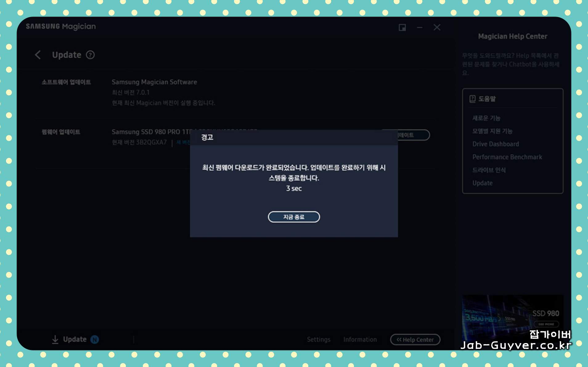Open 모델별 지원 기능 help topic
This screenshot has width=588, height=367.
click(x=492, y=131)
